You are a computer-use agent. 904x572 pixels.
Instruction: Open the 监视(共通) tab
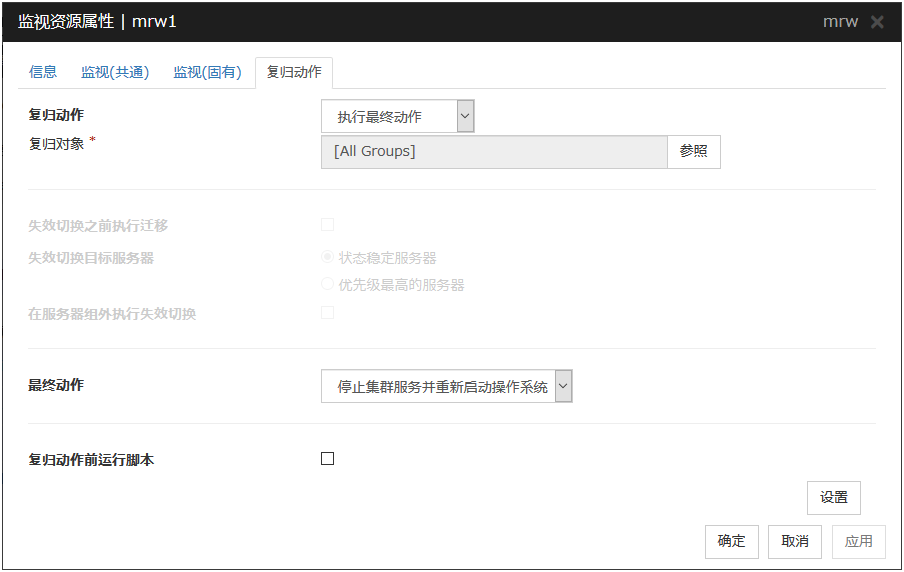[x=115, y=72]
